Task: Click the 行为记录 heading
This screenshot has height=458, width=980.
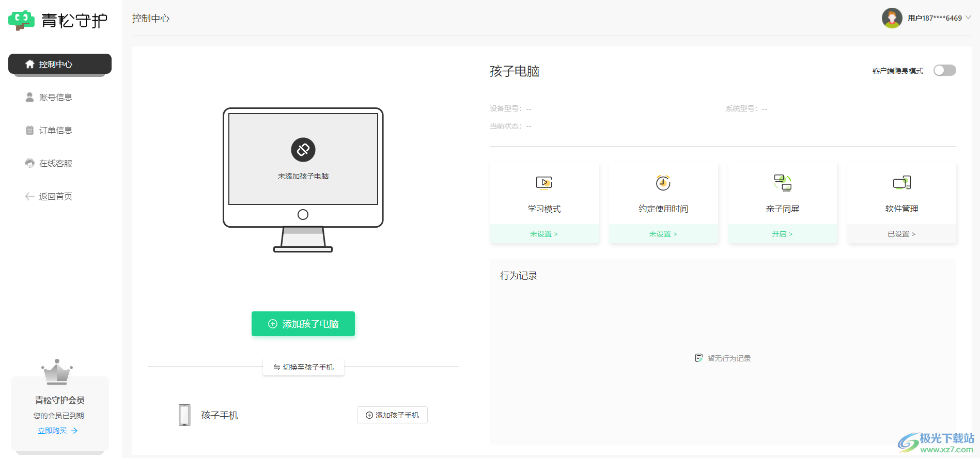Action: (x=519, y=276)
